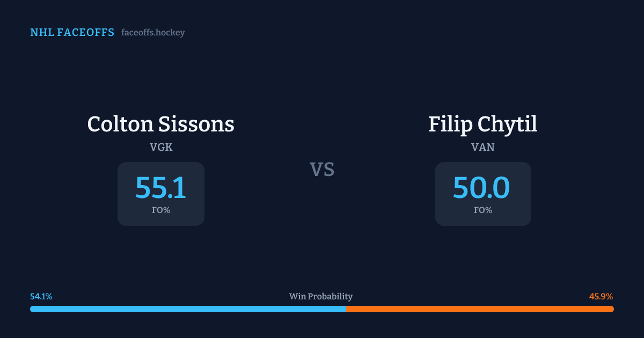Click the 54.1% win probability value

[x=41, y=297]
